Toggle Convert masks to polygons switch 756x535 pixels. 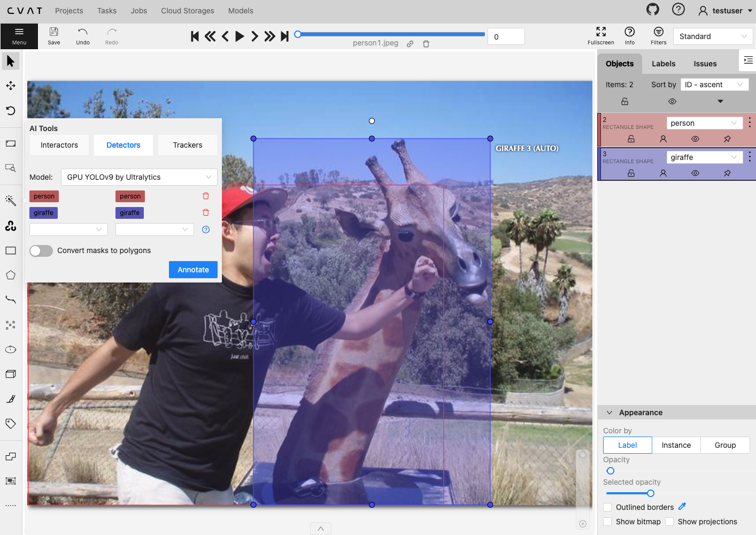(x=41, y=251)
